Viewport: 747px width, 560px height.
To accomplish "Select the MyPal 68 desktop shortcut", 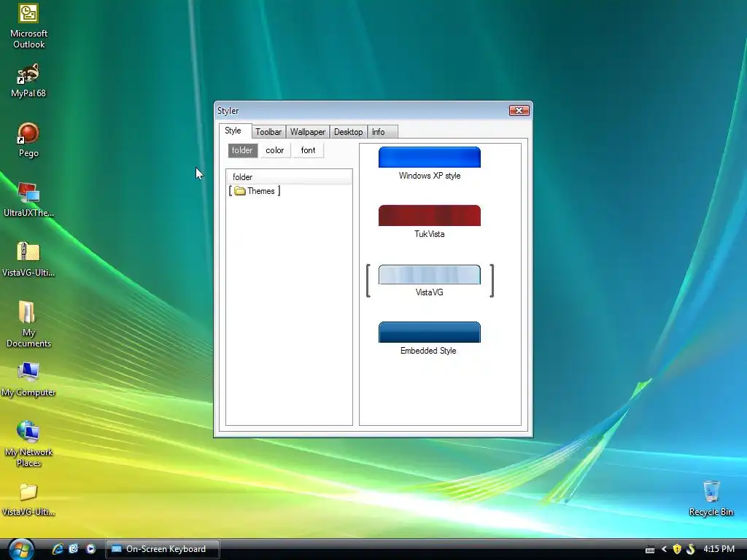I will tap(28, 80).
